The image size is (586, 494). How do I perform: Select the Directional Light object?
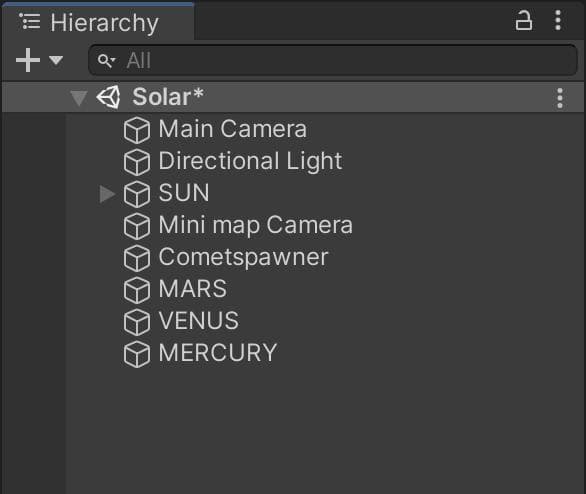250,161
